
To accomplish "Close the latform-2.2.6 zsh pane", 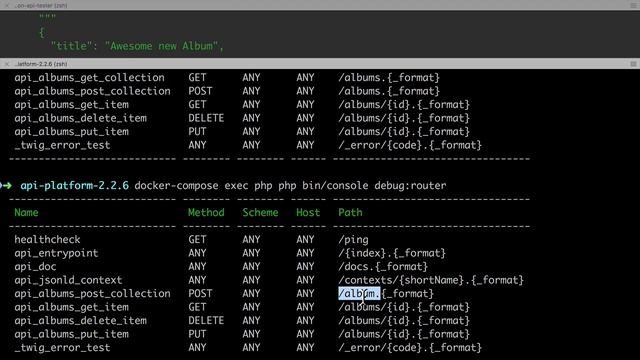I will 7,64.
